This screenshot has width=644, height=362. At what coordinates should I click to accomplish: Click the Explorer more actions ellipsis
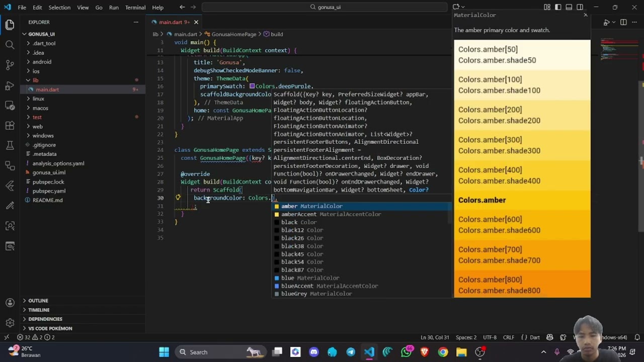click(136, 22)
